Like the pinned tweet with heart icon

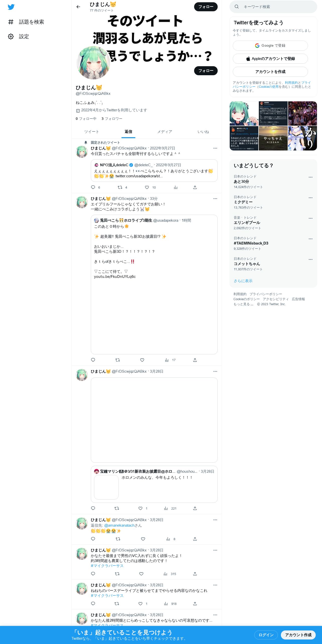(147, 187)
